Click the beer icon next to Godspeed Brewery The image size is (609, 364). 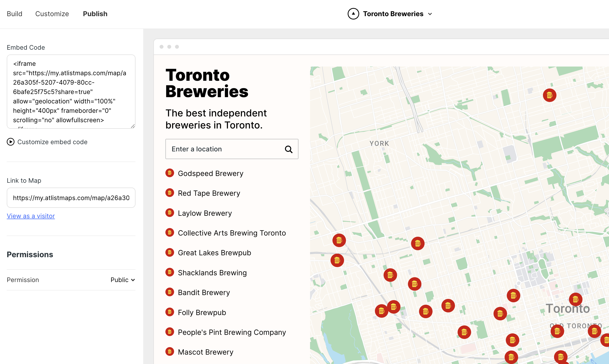coord(170,173)
